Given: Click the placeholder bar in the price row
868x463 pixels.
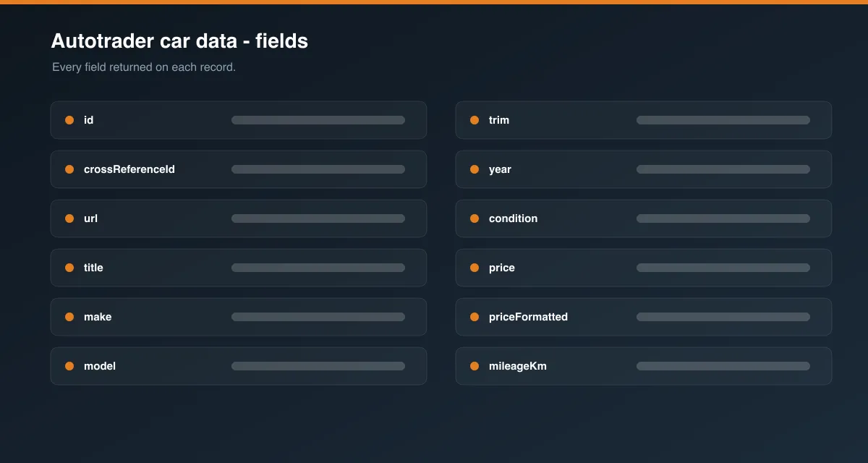Looking at the screenshot, I should click(723, 268).
